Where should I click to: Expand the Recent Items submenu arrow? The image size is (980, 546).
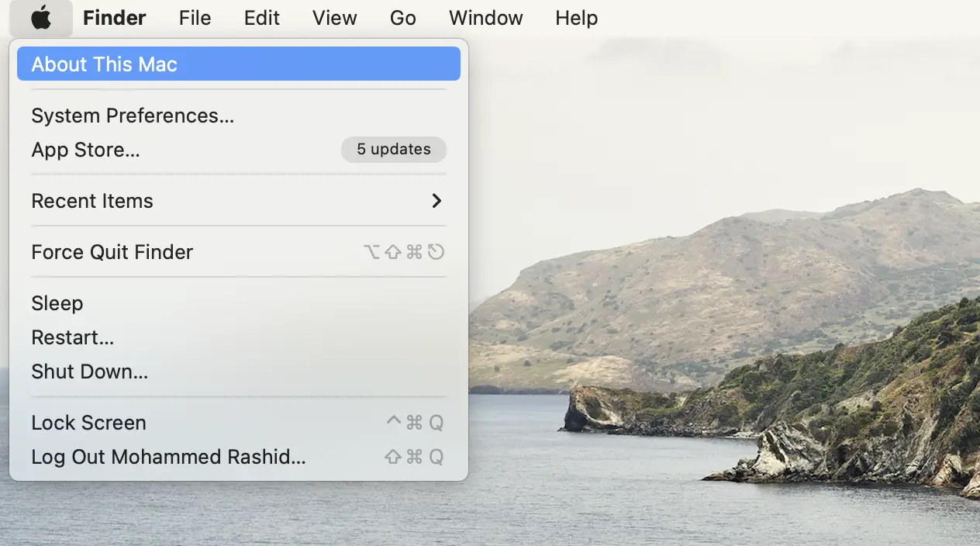point(437,201)
